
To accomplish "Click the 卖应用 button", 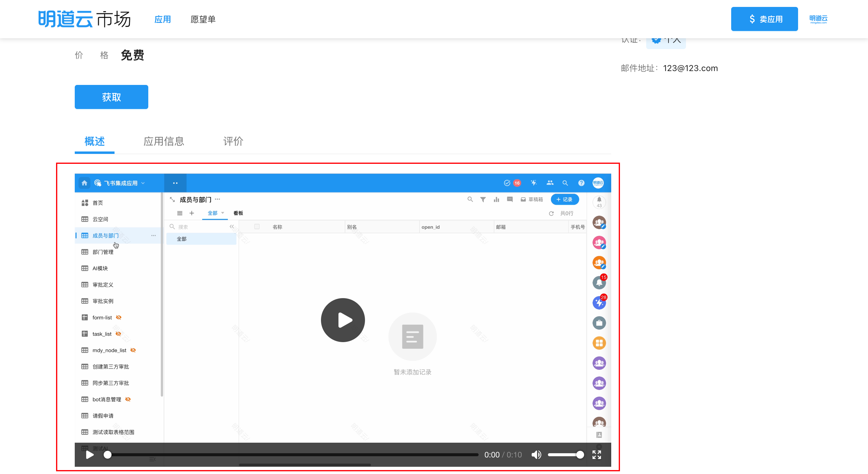I will tap(764, 19).
